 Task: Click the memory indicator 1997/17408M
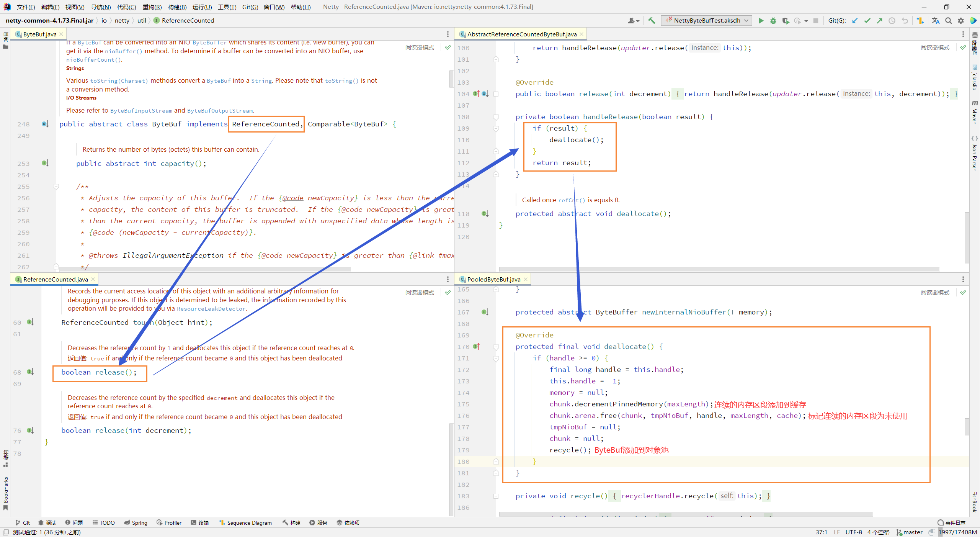957,532
